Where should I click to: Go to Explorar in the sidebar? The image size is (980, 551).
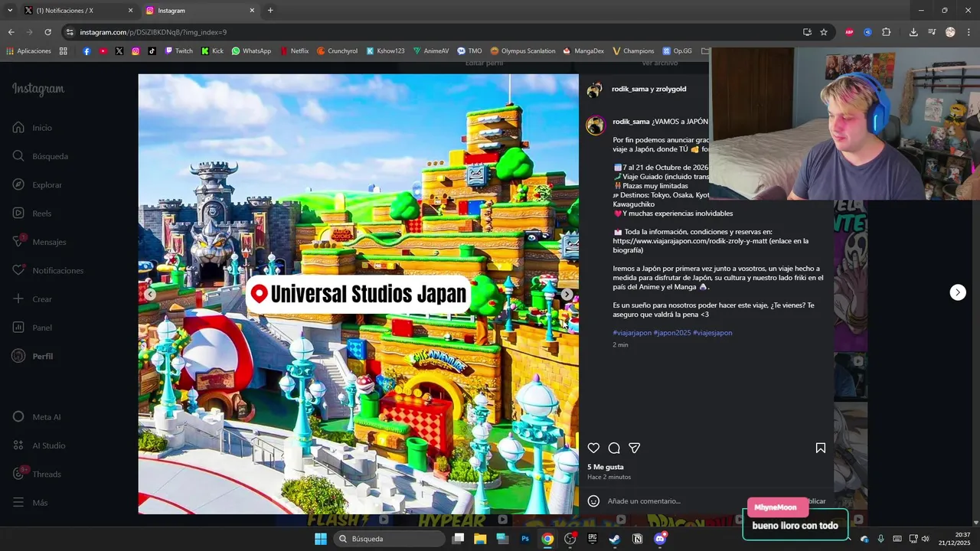[37, 184]
